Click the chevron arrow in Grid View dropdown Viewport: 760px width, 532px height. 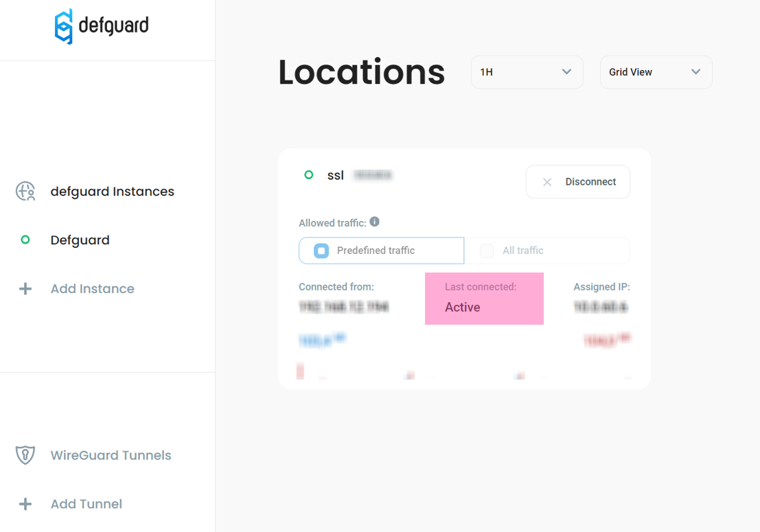point(696,71)
